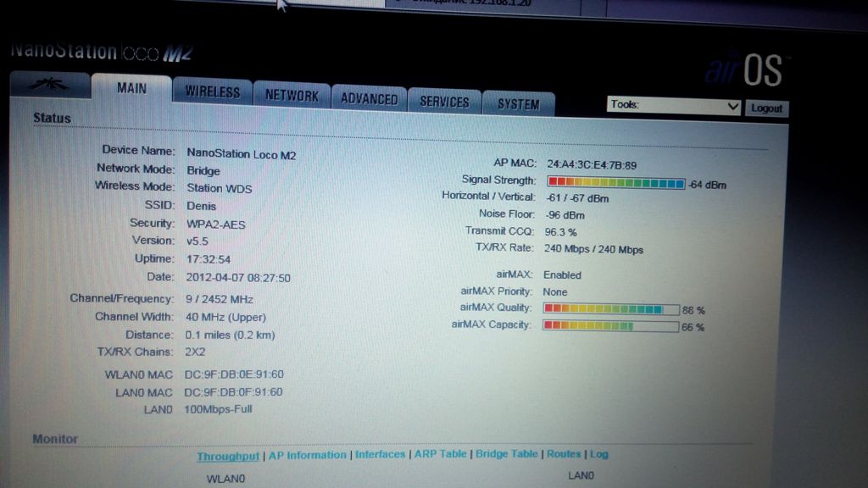Viewport: 868px width, 488px height.
Task: Click the Wireless Mode value Station WDS
Action: click(220, 189)
